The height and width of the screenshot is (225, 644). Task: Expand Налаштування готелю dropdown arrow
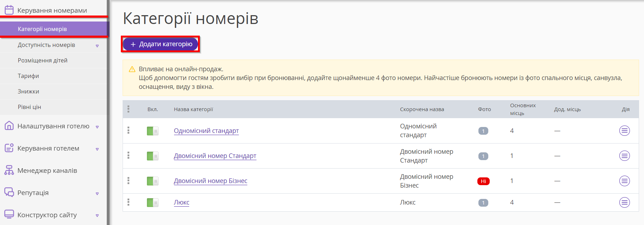click(x=97, y=127)
